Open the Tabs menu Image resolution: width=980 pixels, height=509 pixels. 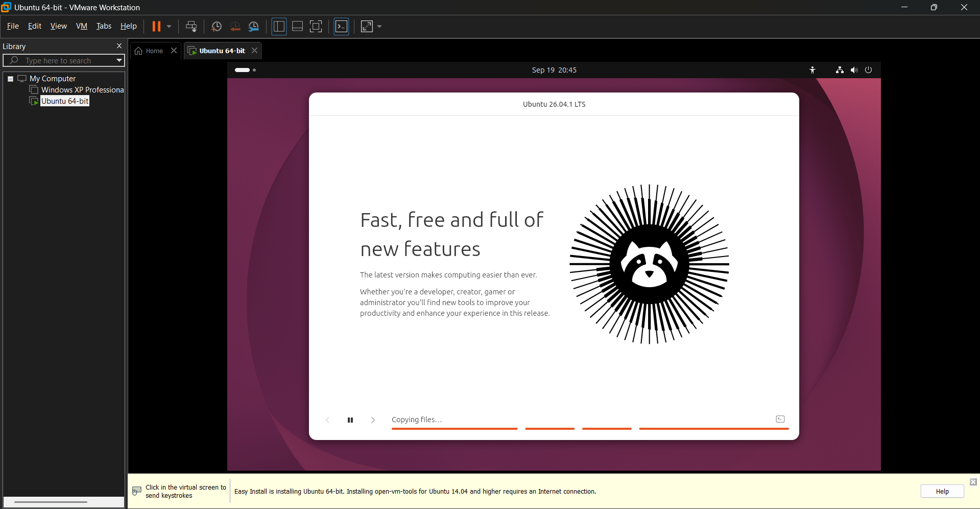(104, 26)
